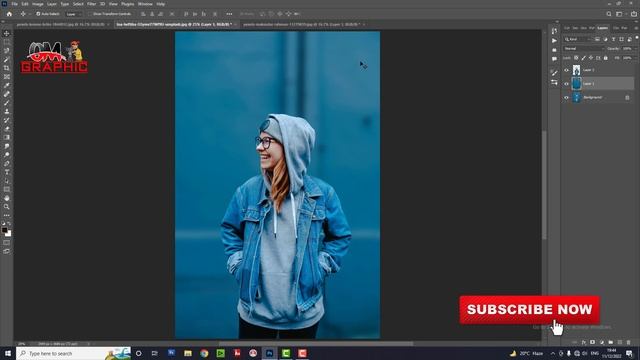Click the Delete layer trash icon

628,342
